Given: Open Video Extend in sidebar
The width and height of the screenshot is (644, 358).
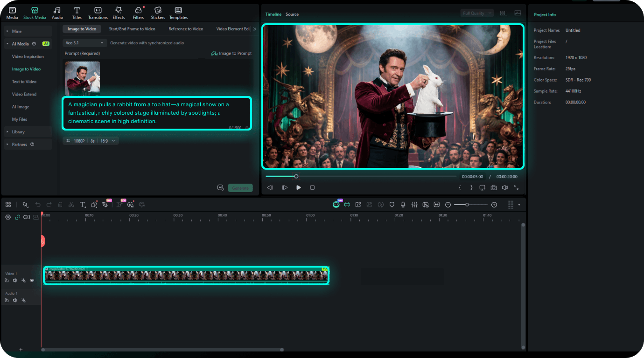Looking at the screenshot, I should point(24,94).
